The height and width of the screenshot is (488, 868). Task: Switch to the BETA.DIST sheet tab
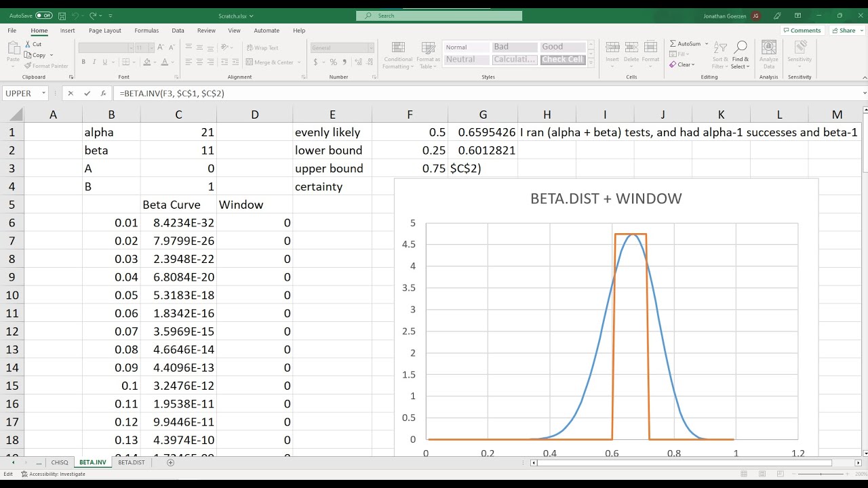tap(132, 462)
